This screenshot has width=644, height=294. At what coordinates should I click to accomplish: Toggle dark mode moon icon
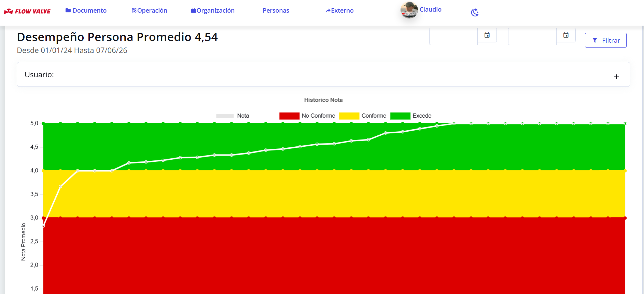475,13
